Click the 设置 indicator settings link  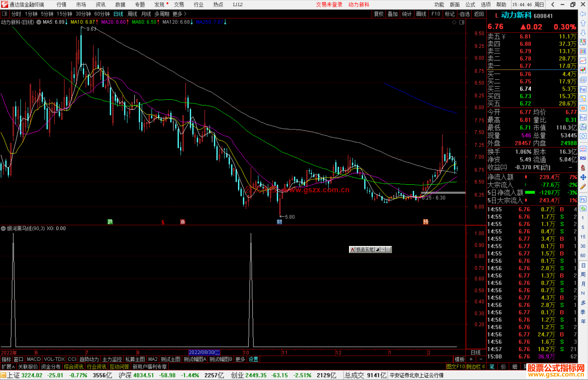tap(253, 359)
